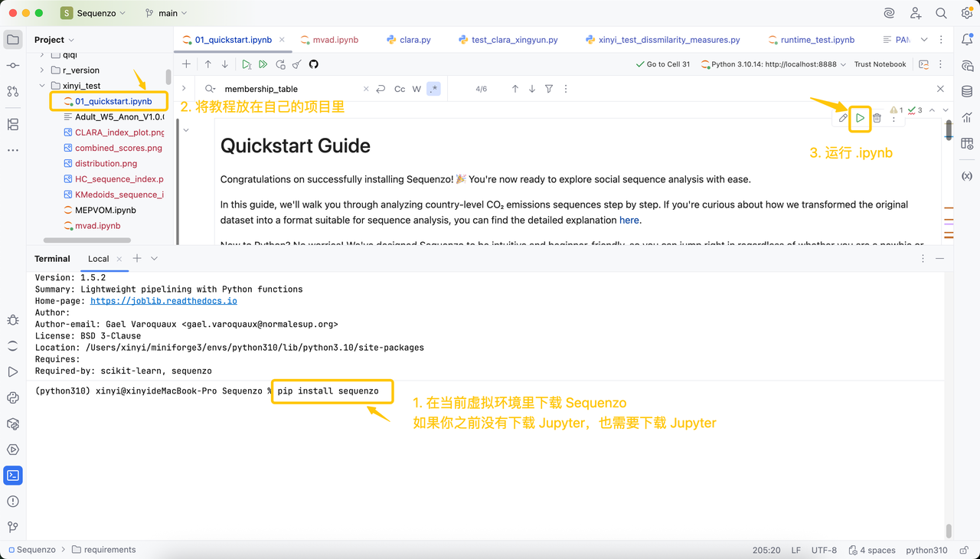
Task: Open the Commit tool window
Action: point(13,67)
